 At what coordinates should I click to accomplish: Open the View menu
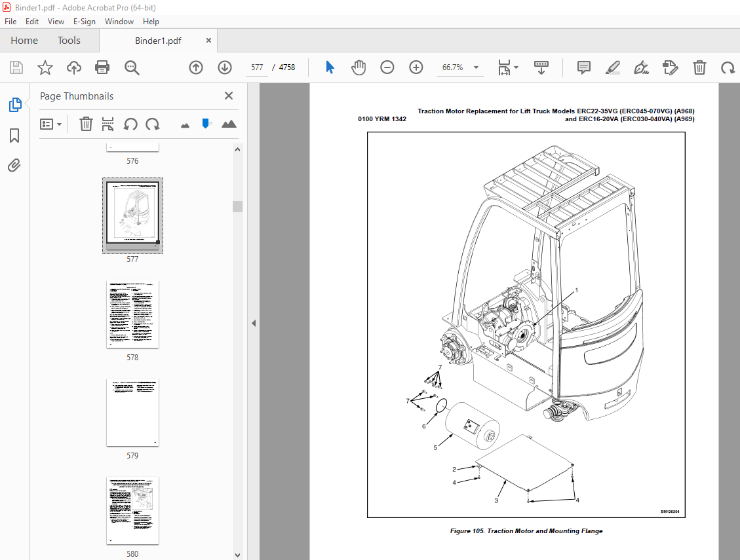[56, 22]
